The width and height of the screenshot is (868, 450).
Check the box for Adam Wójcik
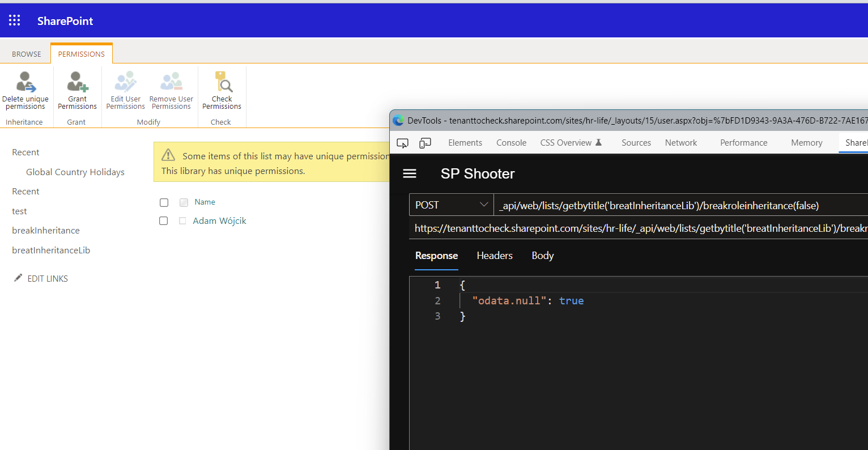(163, 221)
